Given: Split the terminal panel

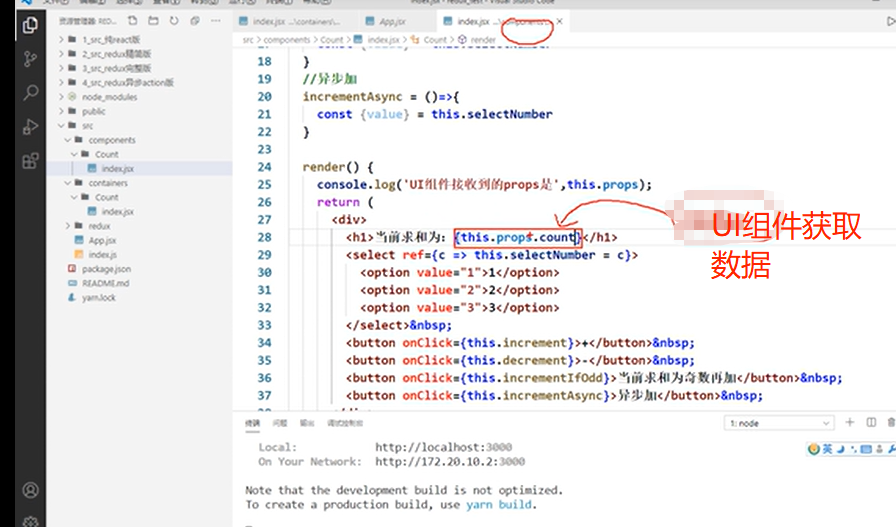Looking at the screenshot, I should coord(871,422).
